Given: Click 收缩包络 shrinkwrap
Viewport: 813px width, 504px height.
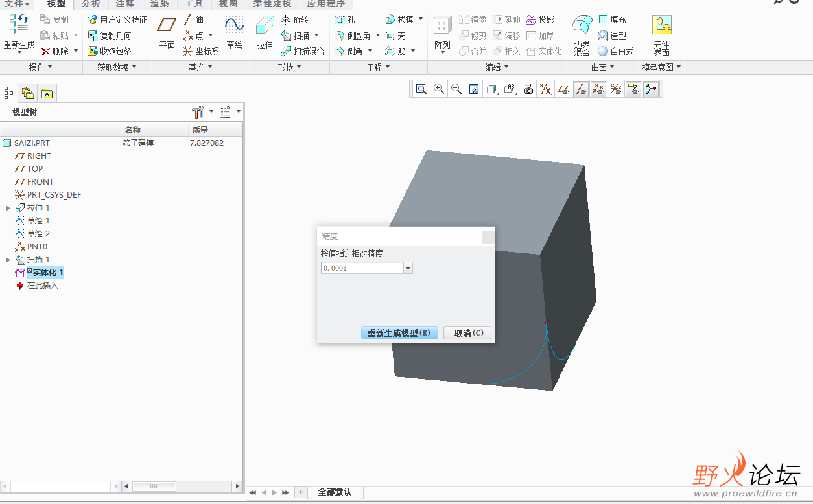Looking at the screenshot, I should (x=109, y=51).
